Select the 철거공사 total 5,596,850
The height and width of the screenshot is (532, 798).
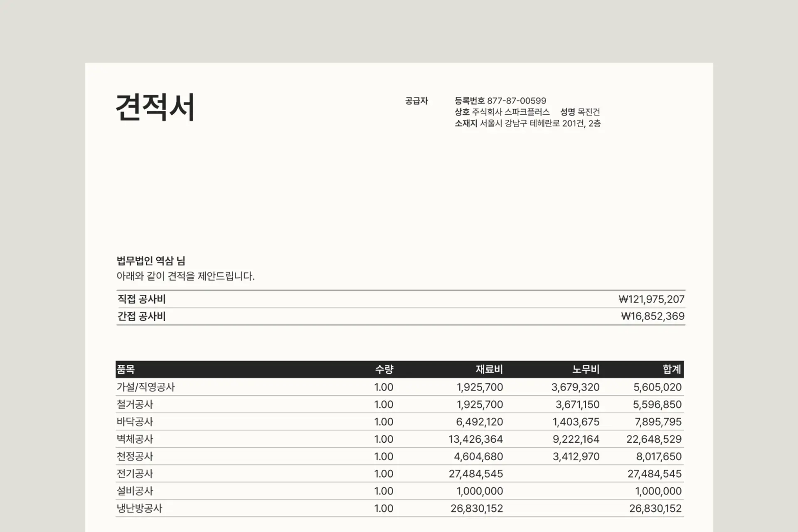pos(657,404)
